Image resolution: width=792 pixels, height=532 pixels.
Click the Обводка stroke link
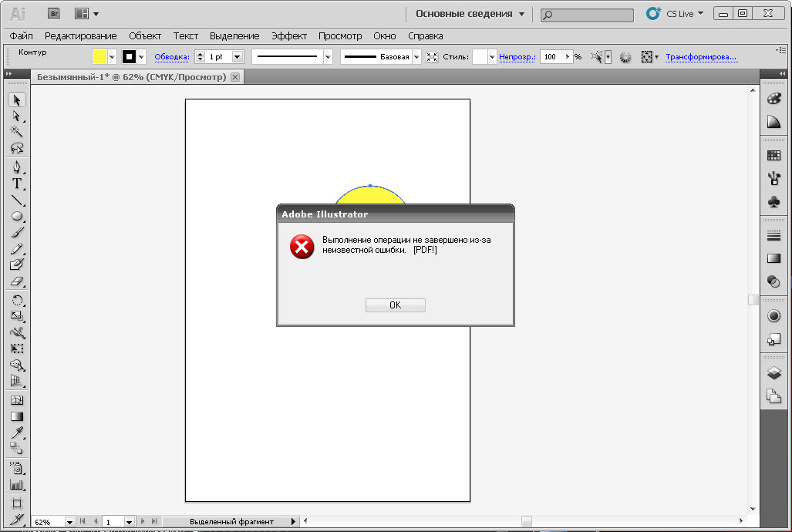pos(172,56)
